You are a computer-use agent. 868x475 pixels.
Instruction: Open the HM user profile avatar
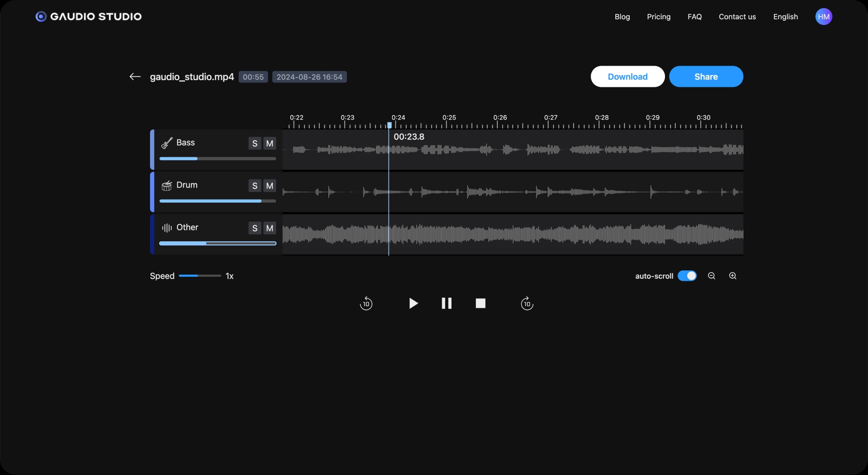coord(824,17)
